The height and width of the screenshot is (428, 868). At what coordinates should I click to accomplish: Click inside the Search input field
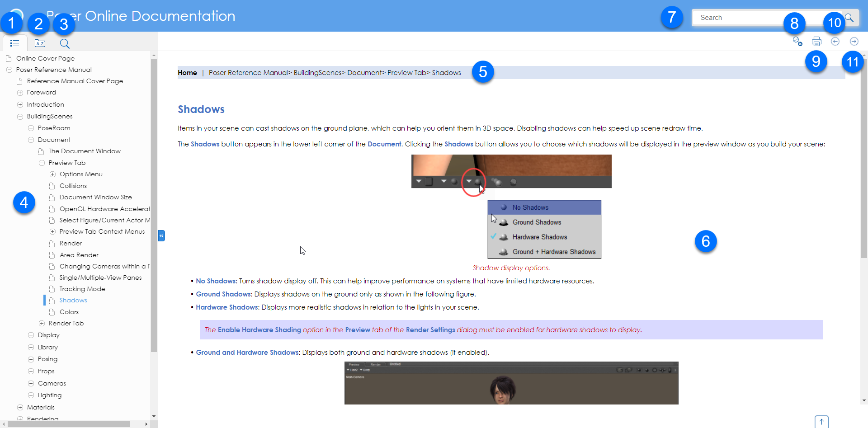pos(766,18)
